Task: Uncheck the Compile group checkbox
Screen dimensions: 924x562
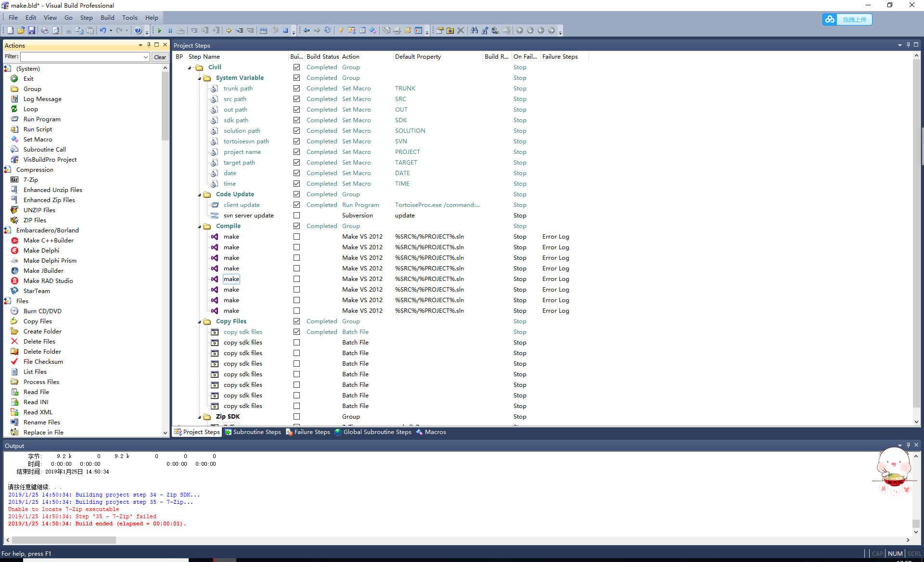Action: pos(296,226)
